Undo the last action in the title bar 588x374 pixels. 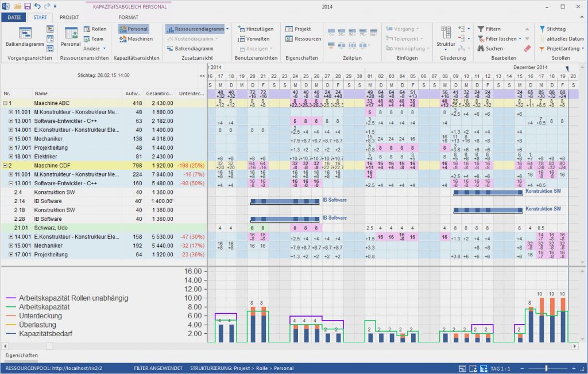point(37,6)
